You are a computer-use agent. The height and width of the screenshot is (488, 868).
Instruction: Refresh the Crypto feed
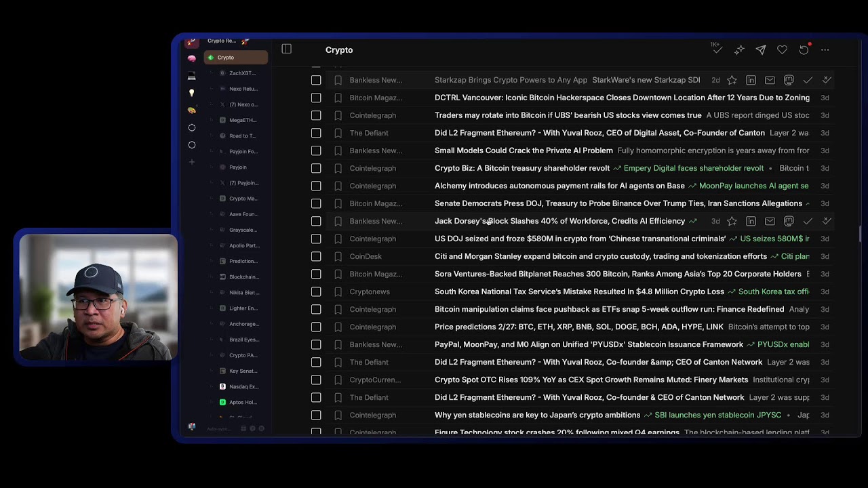click(x=804, y=49)
